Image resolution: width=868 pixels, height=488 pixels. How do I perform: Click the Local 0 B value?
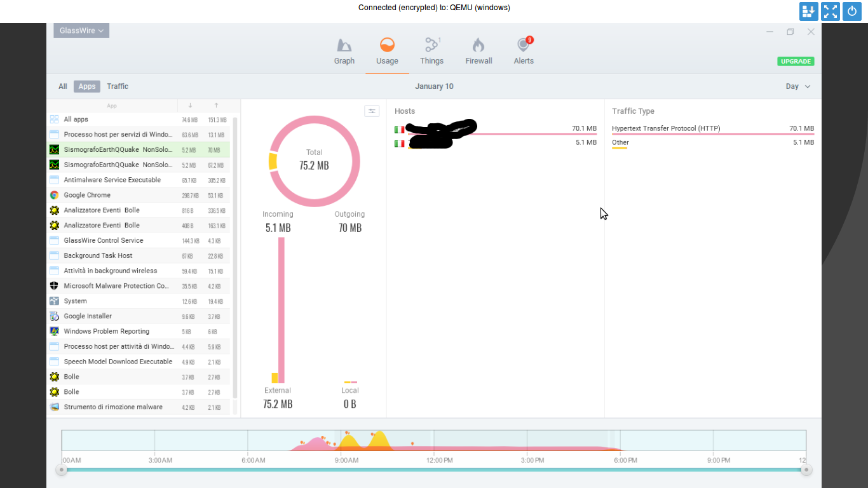pos(349,403)
